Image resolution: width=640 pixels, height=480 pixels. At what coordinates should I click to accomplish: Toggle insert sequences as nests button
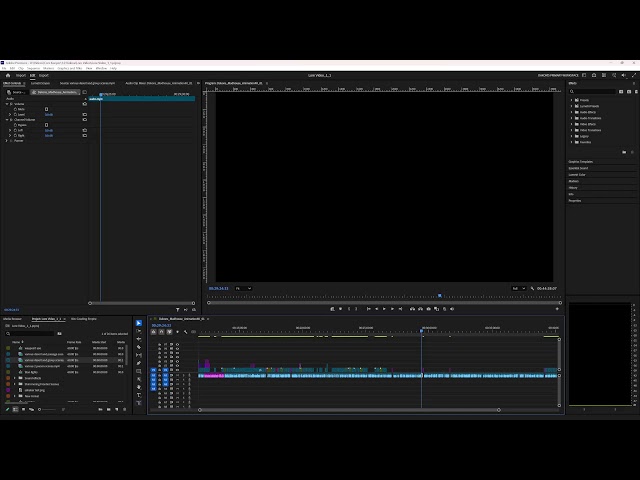(154, 332)
